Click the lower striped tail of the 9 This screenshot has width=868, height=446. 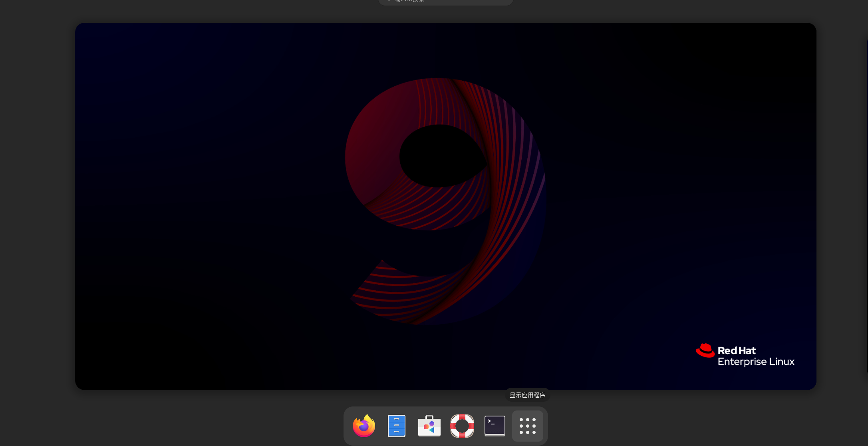click(x=395, y=291)
